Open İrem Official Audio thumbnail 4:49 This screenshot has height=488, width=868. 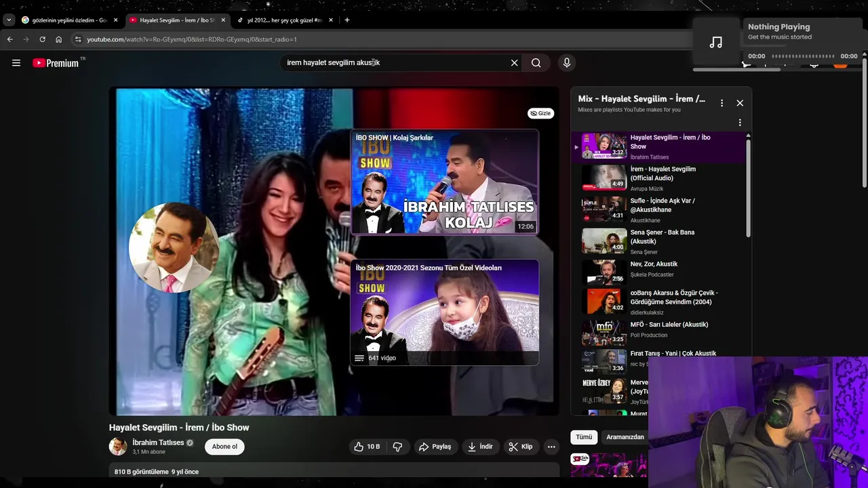click(604, 178)
